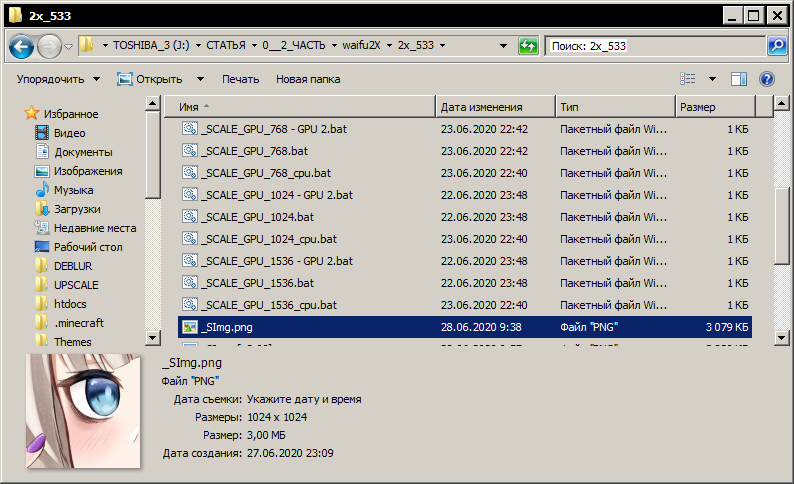Viewport: 794px width, 484px height.
Task: Expand the arrow next to Открыть
Action: coord(201,79)
